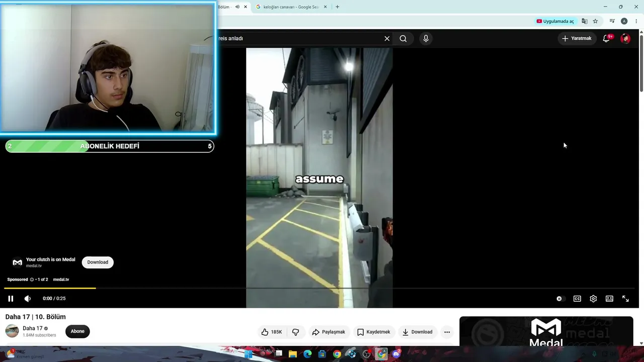This screenshot has height=362, width=644.
Task: Click the Medal advertiser logo in the player
Action: pyautogui.click(x=17, y=262)
